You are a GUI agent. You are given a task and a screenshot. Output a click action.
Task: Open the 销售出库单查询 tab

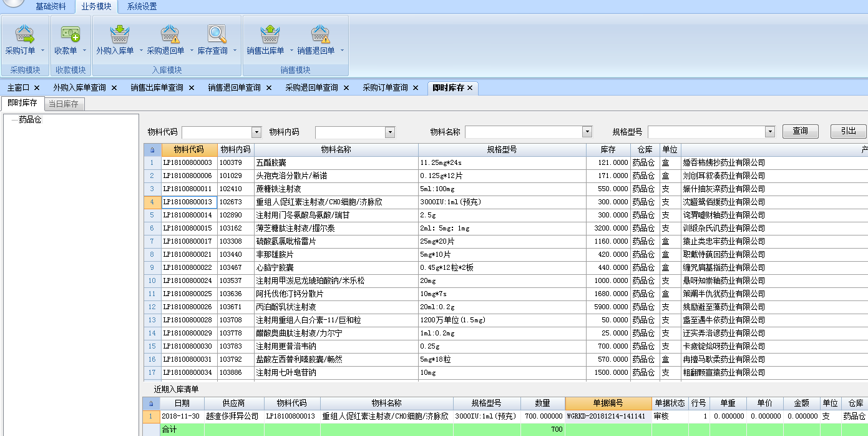coord(157,88)
